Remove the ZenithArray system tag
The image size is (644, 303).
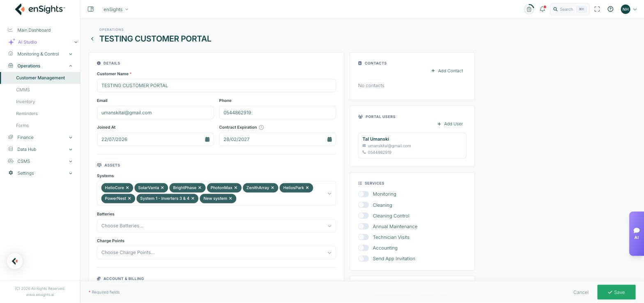click(x=272, y=188)
